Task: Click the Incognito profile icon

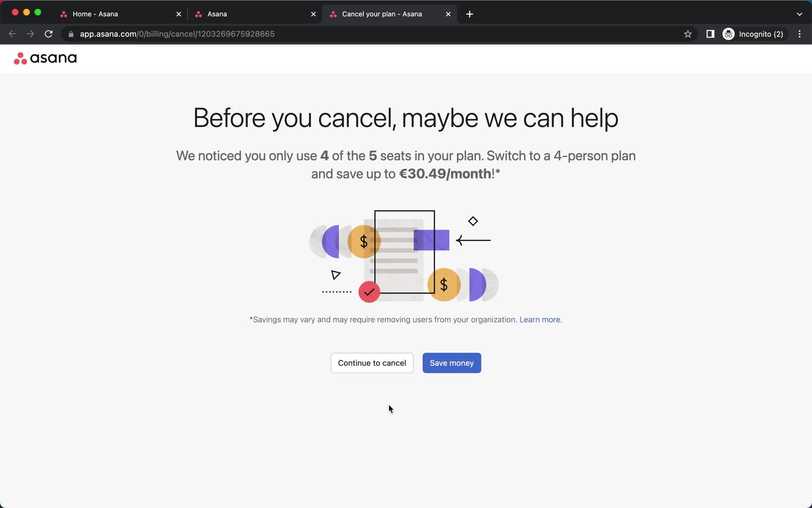Action: 728,33
